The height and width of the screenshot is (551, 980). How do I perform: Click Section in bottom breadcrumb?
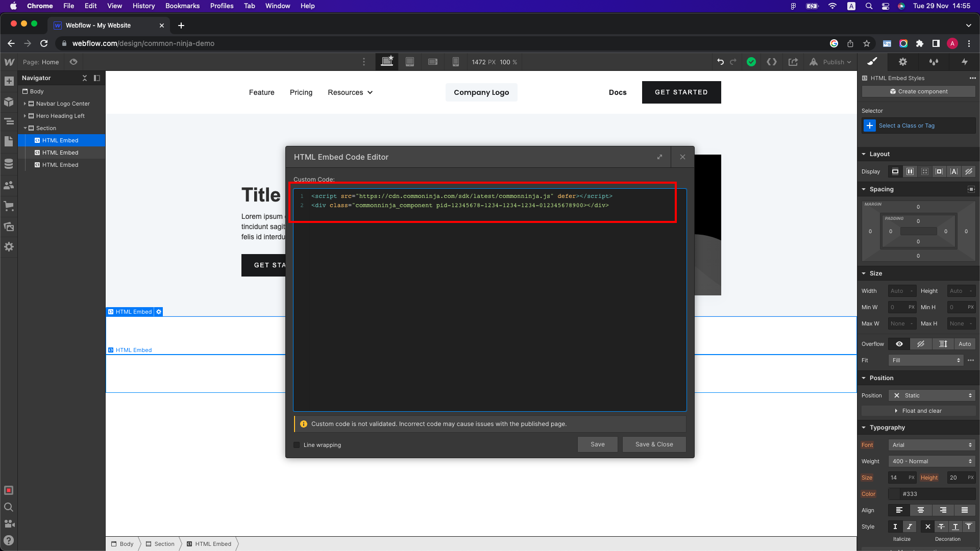(160, 544)
